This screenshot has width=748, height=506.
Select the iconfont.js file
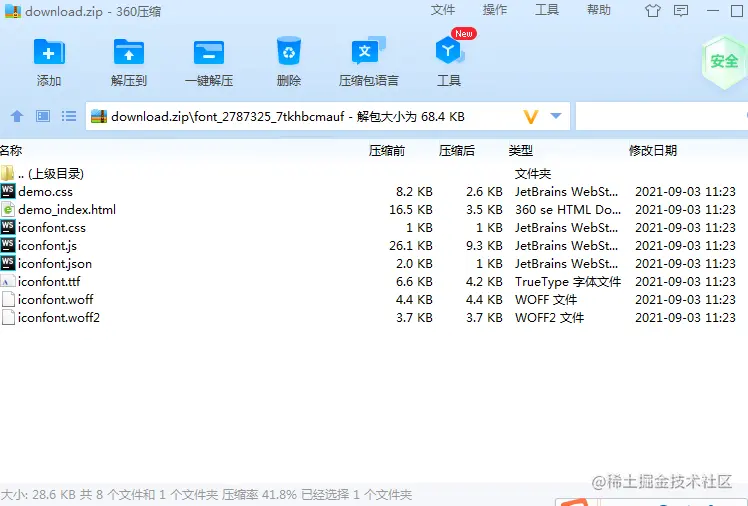pos(374,246)
